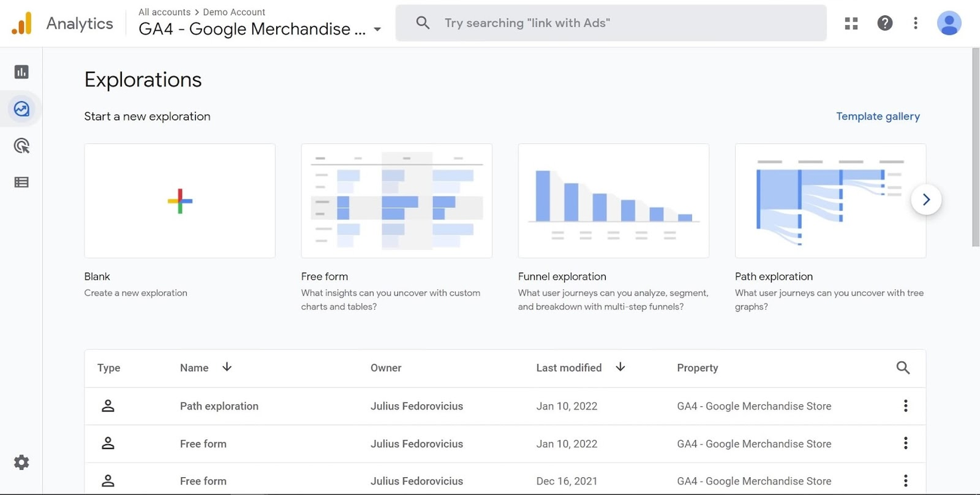Open the Funnel exploration template thumbnail
Screen dimensions: 980x495
(x=613, y=201)
